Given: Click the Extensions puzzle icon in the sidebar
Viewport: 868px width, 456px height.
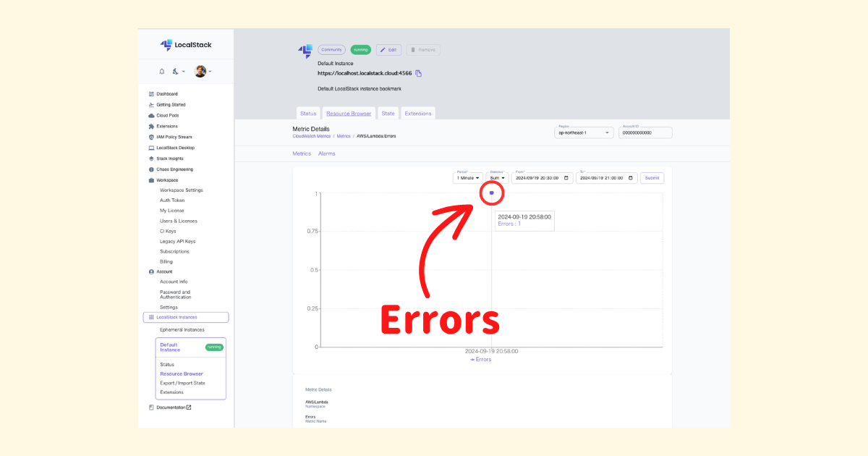Looking at the screenshot, I should click(151, 126).
